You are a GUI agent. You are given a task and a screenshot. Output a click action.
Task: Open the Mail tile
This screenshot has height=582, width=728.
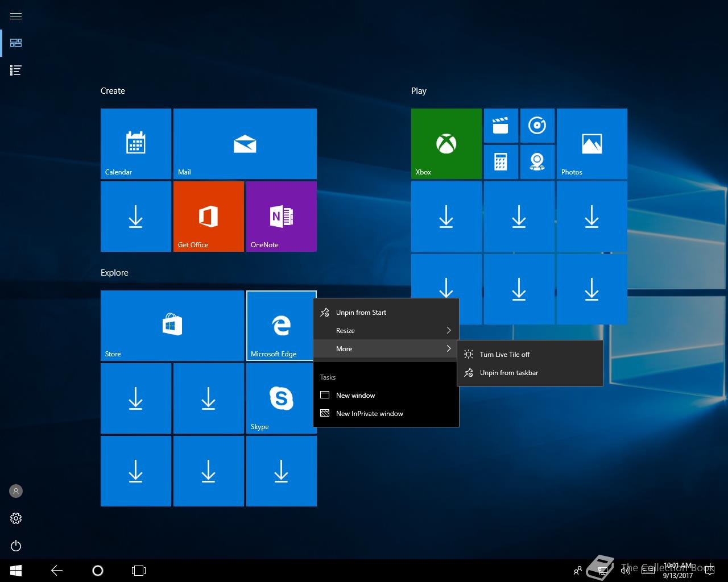245,144
